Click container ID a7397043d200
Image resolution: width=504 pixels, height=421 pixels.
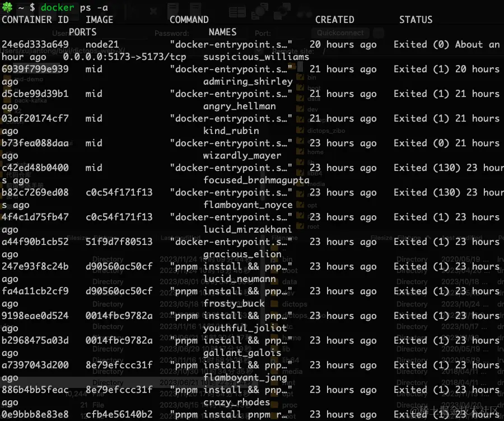[x=35, y=366]
